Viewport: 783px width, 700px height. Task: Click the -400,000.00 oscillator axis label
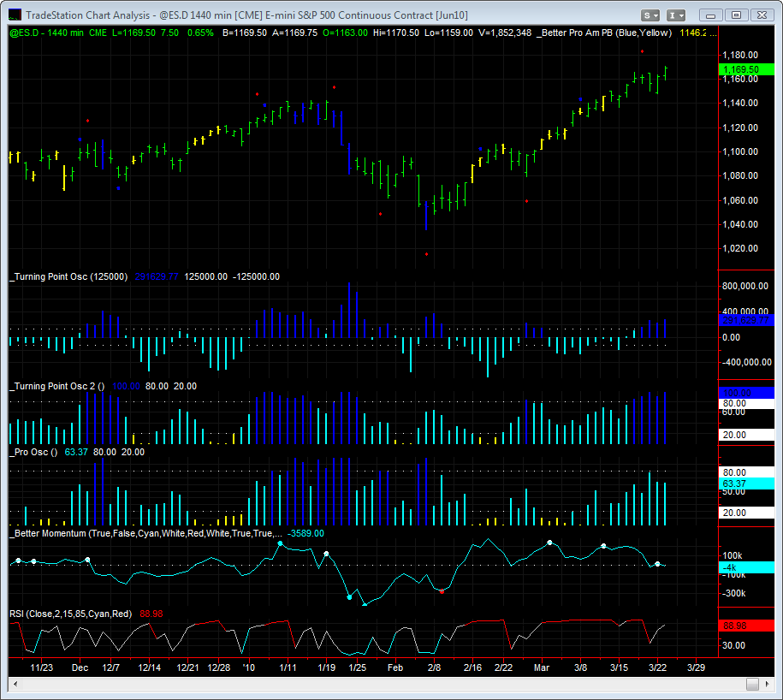[x=746, y=363]
